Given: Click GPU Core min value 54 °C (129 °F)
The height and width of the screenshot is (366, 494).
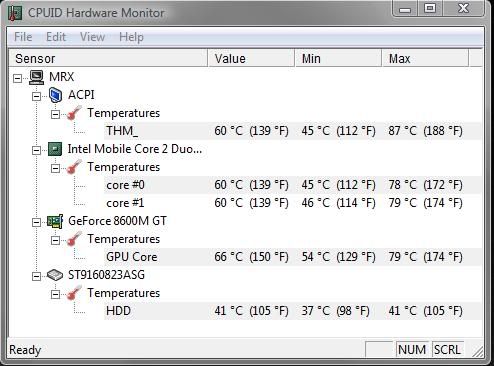Looking at the screenshot, I should 338,257.
